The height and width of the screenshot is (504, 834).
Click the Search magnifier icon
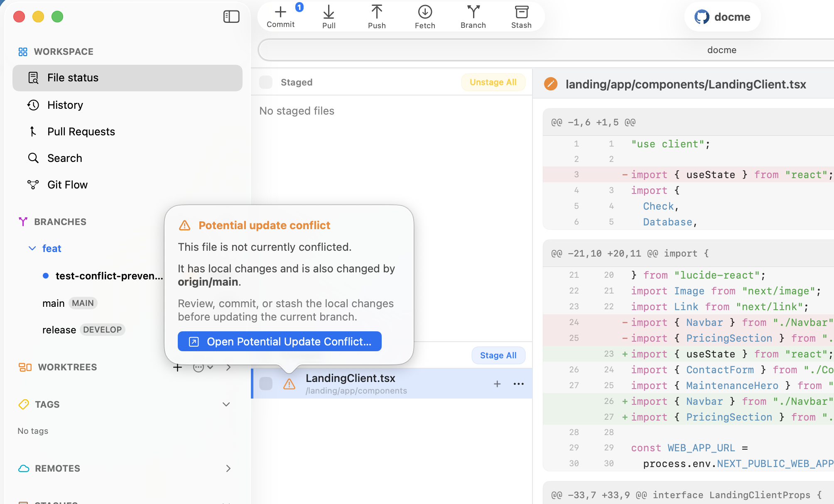click(33, 158)
